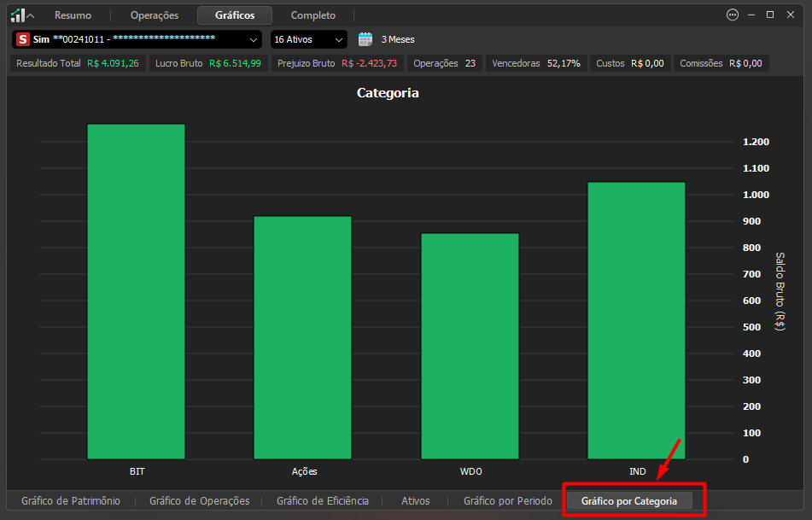Viewport: 812px width, 520px height.
Task: Click the 3 Meses period selector
Action: pyautogui.click(x=398, y=39)
